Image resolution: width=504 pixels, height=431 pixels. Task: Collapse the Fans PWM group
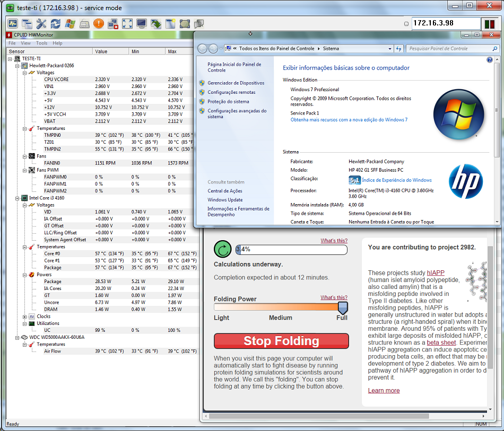(24, 170)
